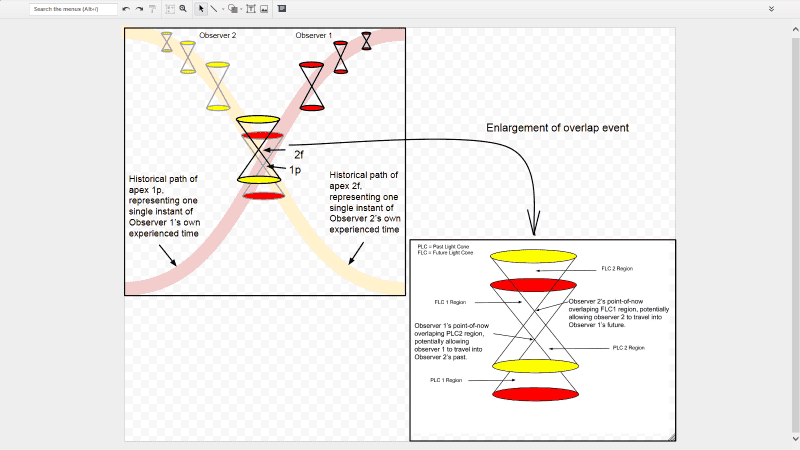Open the Shape tool
Screen dimensions: 800x450
pyautogui.click(x=233, y=9)
